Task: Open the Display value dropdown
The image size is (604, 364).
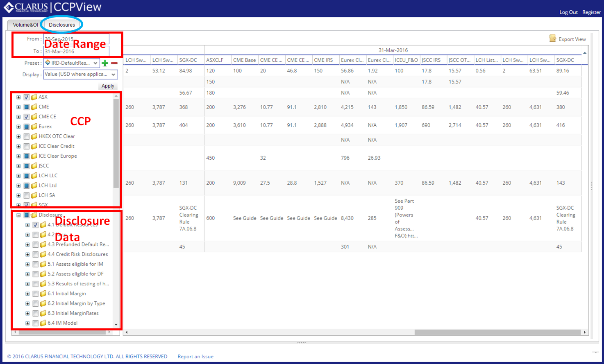Action: (113, 75)
